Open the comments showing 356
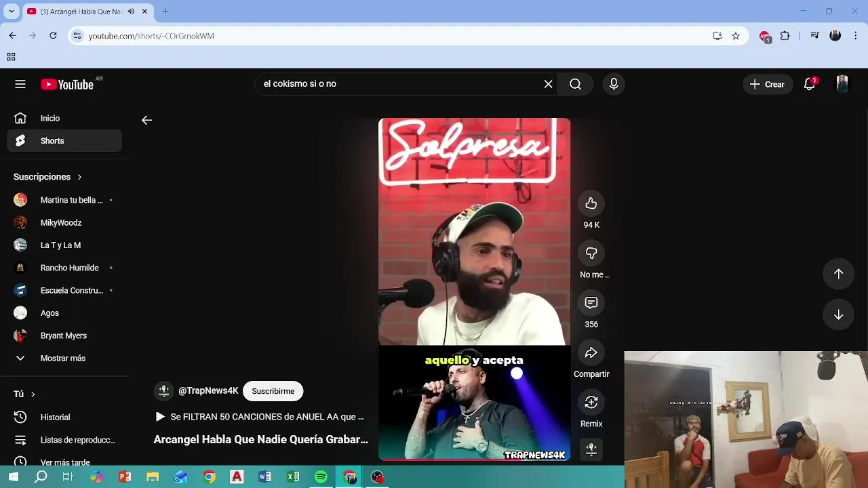 591,303
